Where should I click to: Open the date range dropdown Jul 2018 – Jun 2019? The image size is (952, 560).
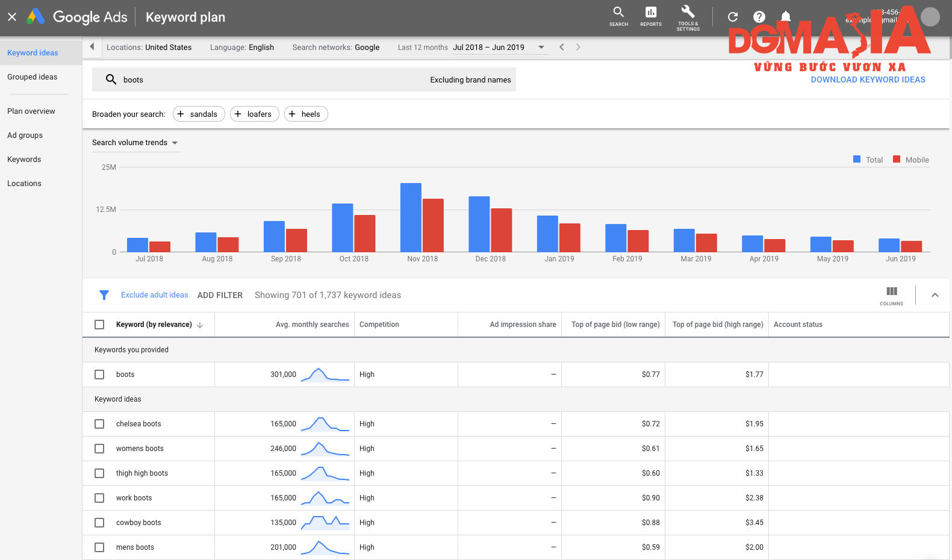click(499, 47)
